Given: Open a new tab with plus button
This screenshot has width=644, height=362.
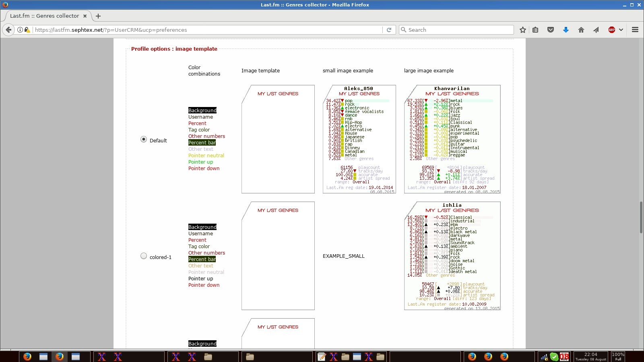Looking at the screenshot, I should (x=98, y=16).
